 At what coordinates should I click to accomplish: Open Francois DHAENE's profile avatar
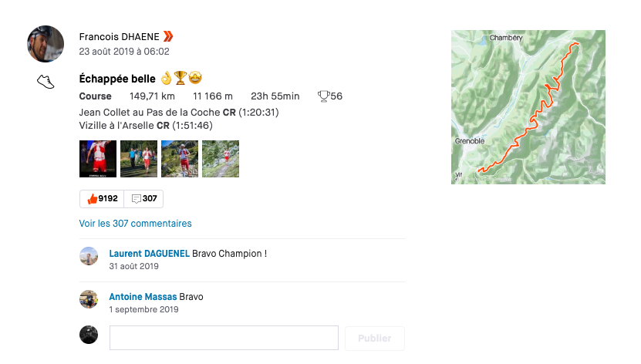pos(46,44)
